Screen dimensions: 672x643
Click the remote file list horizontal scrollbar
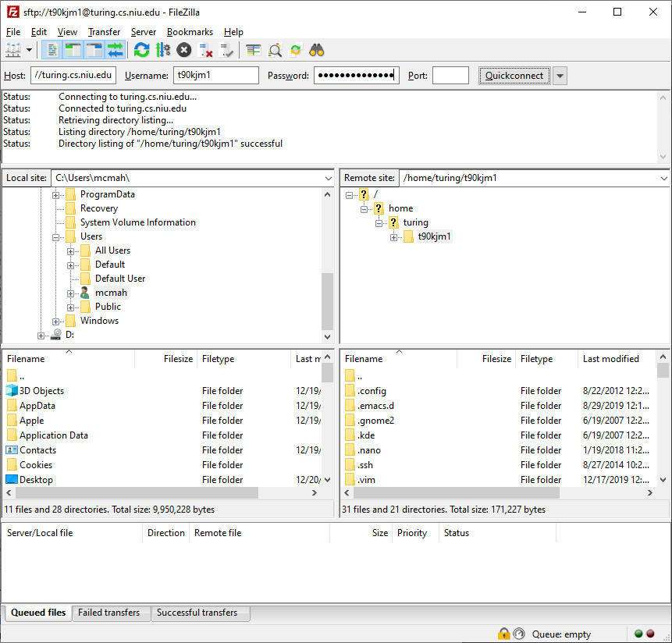pos(457,493)
